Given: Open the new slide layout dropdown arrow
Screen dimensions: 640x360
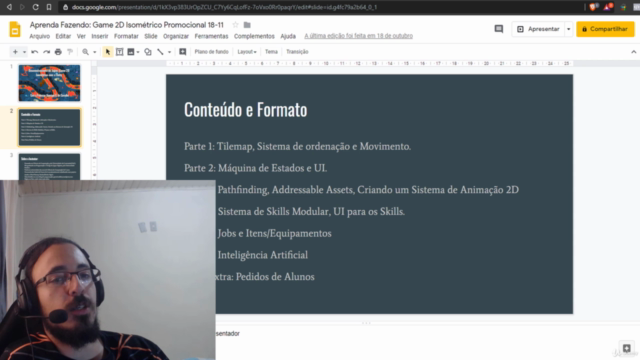Looking at the screenshot, I should click(x=24, y=52).
